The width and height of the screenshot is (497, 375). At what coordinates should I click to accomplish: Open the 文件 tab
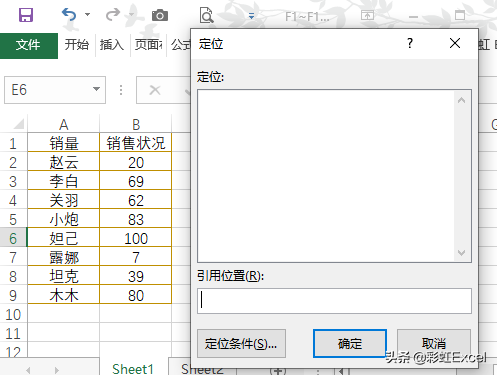(x=29, y=45)
